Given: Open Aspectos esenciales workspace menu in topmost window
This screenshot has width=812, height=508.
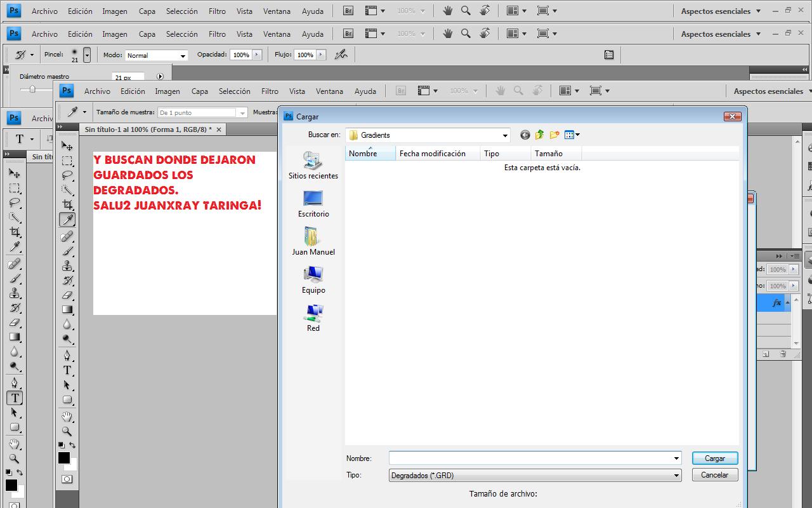Looking at the screenshot, I should (x=720, y=11).
